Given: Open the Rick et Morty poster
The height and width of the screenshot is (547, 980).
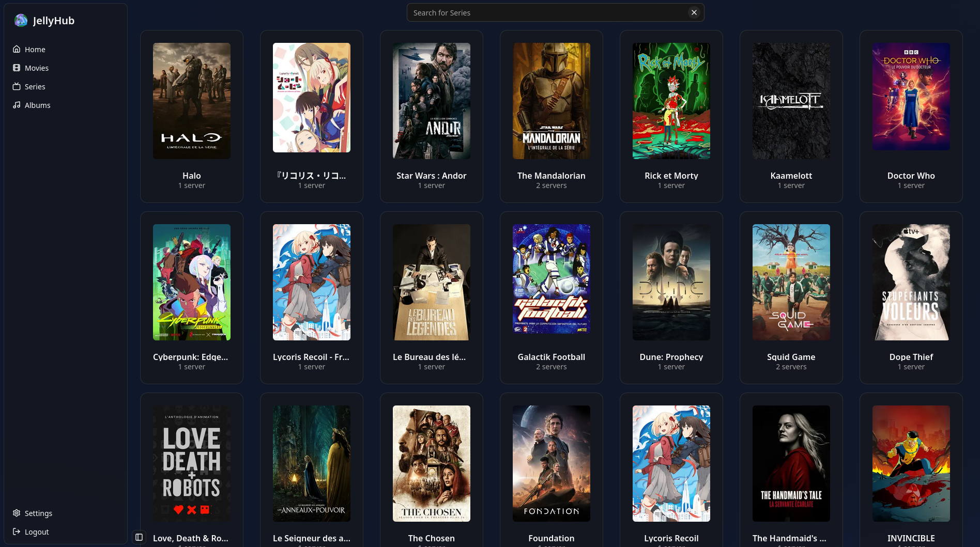Looking at the screenshot, I should click(671, 101).
